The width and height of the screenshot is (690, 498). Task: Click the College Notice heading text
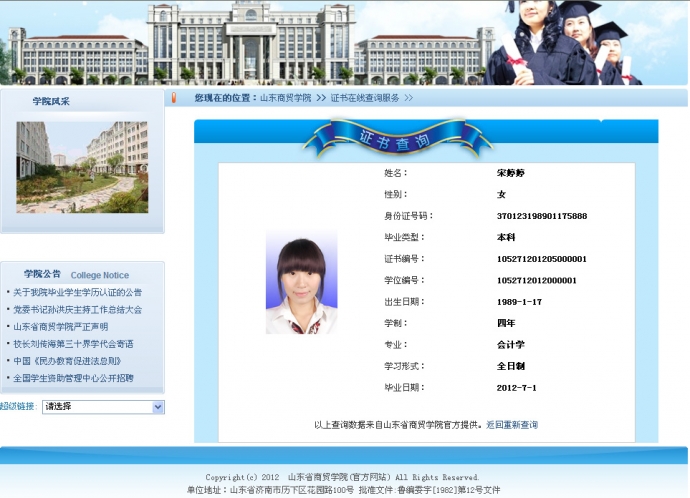pyautogui.click(x=100, y=275)
